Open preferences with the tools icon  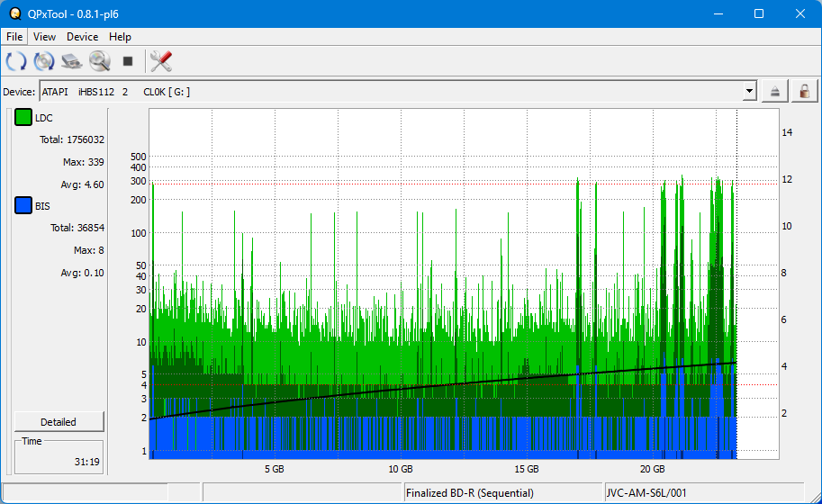[161, 61]
